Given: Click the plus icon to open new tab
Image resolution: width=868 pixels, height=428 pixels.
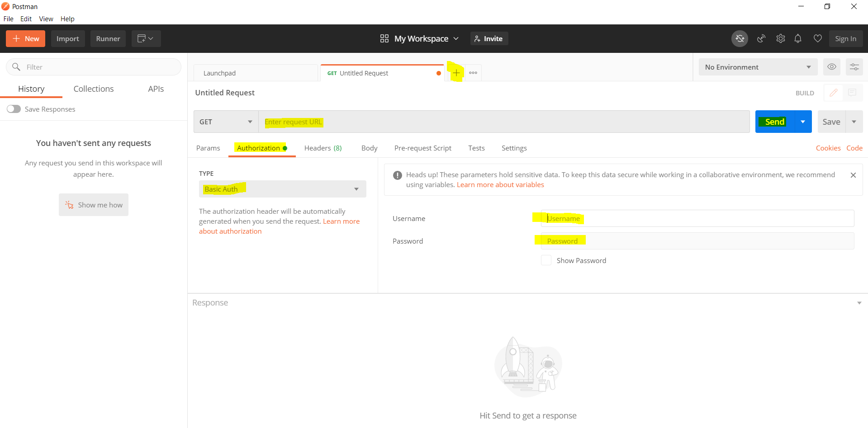Looking at the screenshot, I should tap(456, 73).
